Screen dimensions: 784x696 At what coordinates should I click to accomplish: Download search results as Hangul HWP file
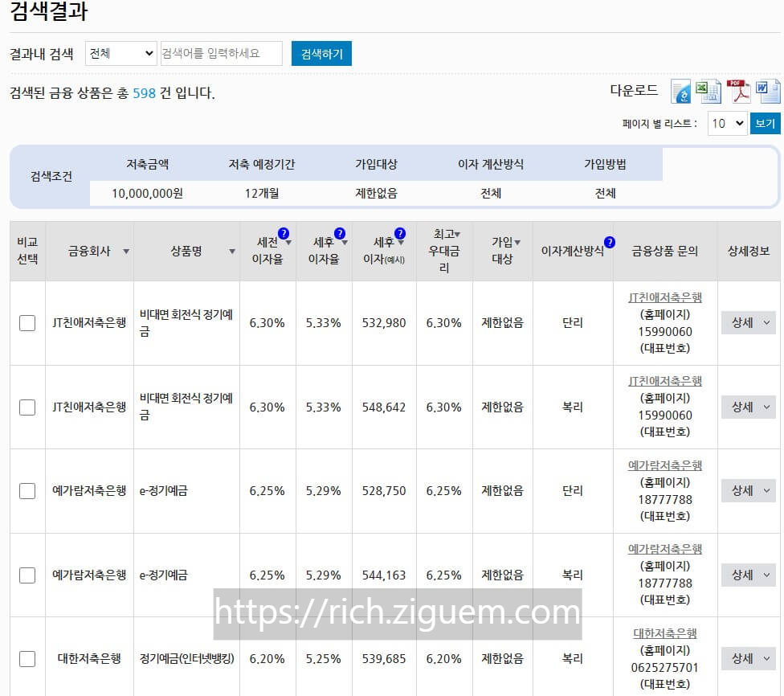point(680,91)
